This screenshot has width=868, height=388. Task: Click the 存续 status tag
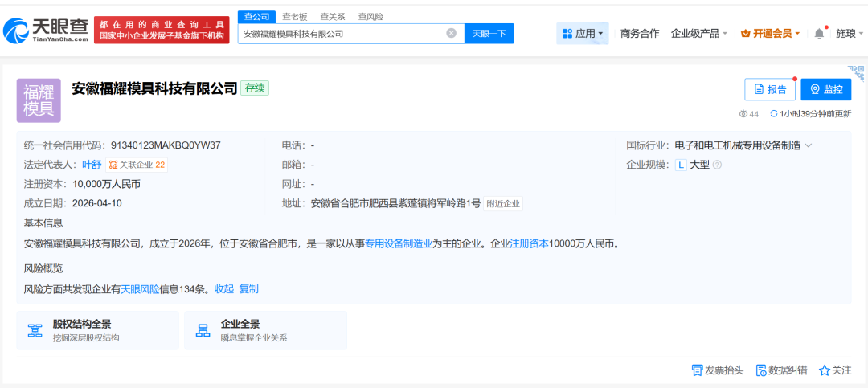[x=255, y=88]
